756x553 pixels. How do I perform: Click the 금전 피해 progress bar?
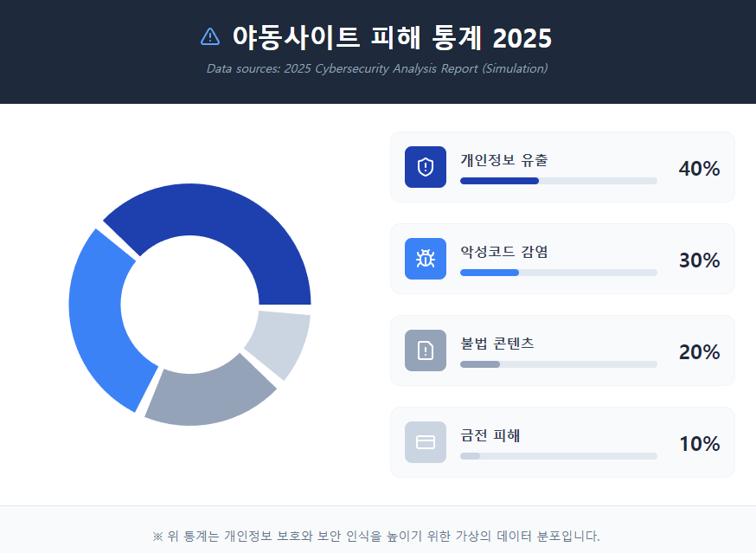(x=558, y=456)
